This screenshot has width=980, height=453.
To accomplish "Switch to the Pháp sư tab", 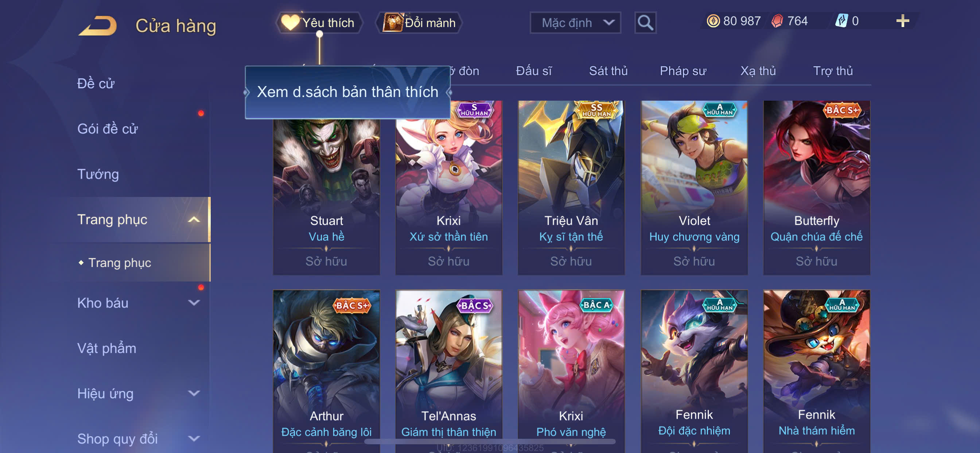I will pos(683,71).
